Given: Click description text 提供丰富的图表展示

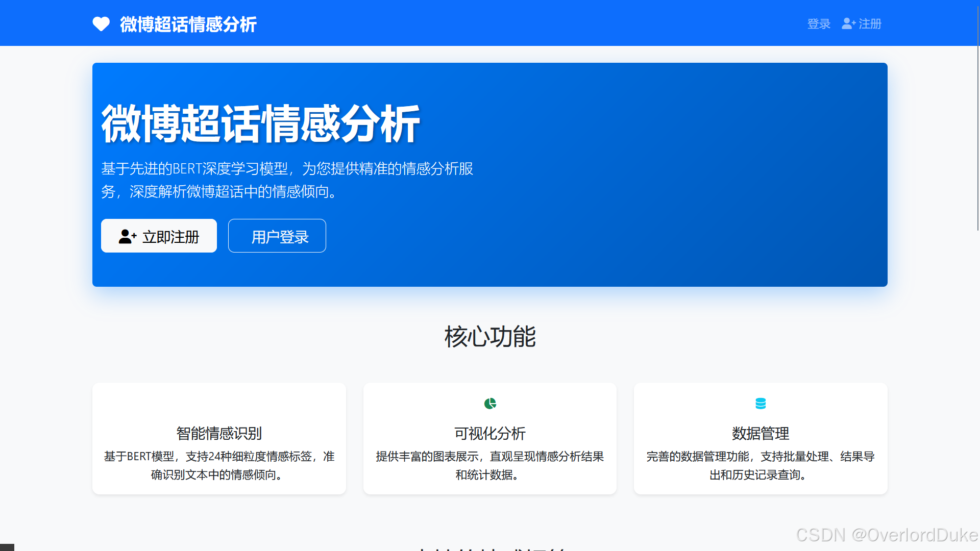Looking at the screenshot, I should click(490, 465).
